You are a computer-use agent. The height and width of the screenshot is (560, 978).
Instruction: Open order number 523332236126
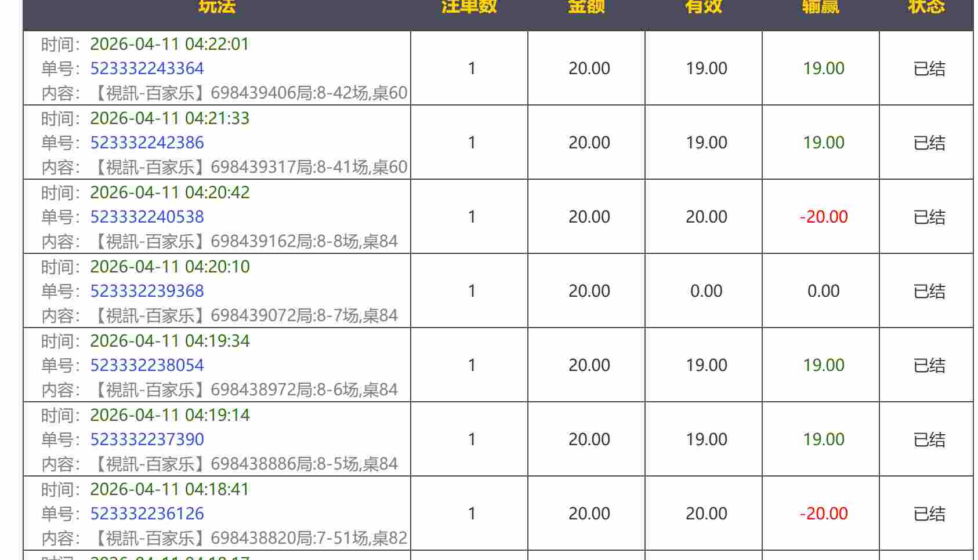click(x=147, y=514)
